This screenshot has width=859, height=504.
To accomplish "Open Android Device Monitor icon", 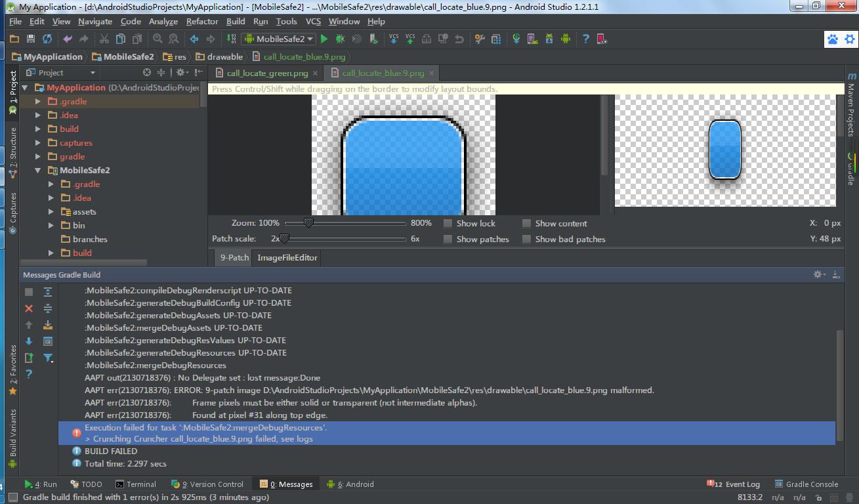I will [x=565, y=39].
